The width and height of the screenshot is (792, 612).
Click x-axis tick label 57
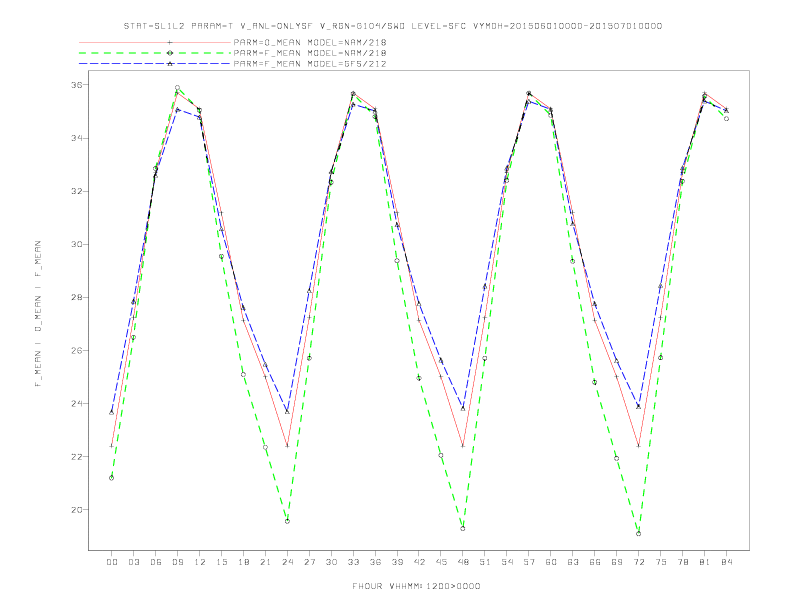[x=529, y=562]
